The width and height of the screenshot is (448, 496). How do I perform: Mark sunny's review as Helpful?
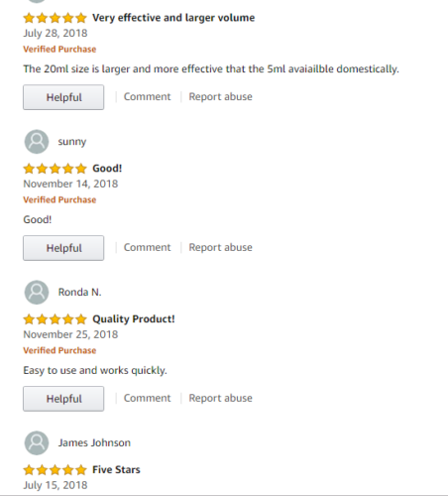[x=63, y=248]
